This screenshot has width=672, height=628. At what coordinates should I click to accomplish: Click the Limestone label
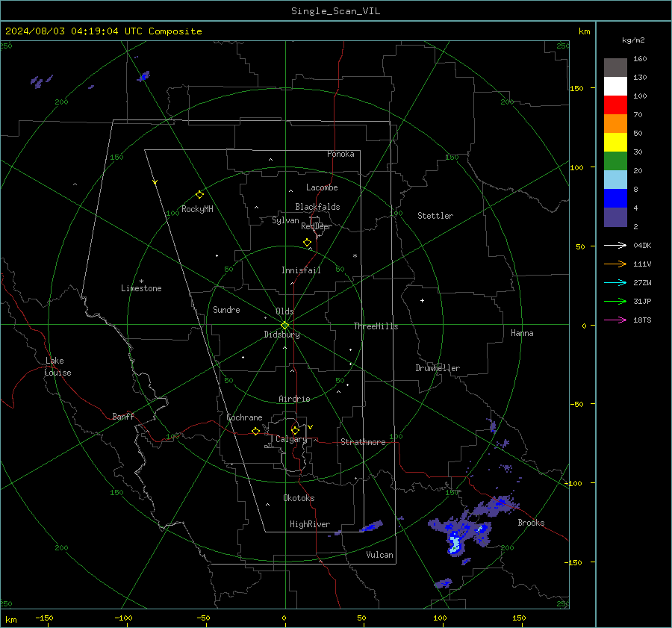[x=141, y=288]
